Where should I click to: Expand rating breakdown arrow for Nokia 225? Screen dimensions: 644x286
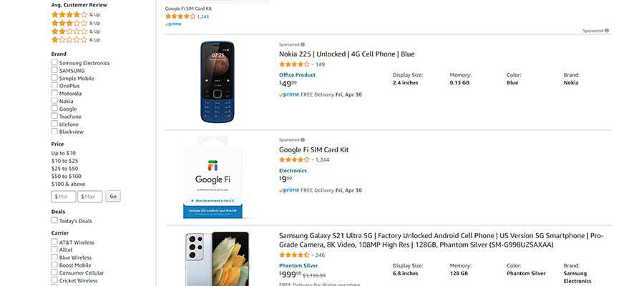[313, 65]
